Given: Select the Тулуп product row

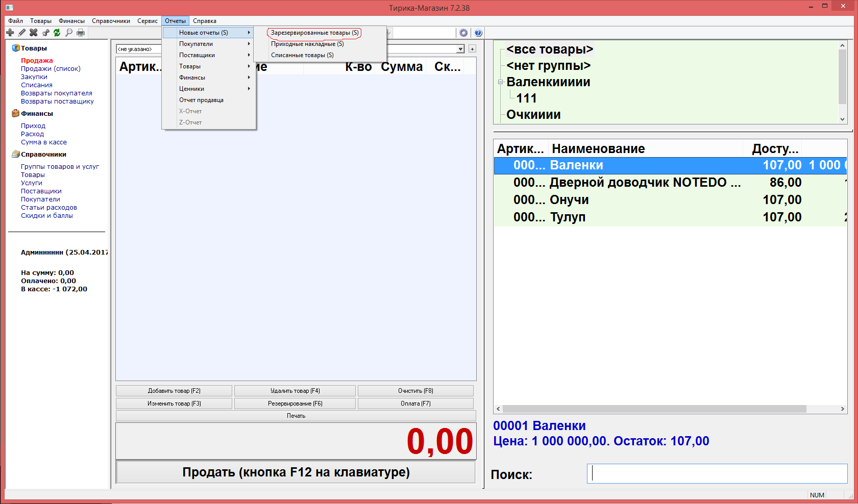Looking at the screenshot, I should coord(670,217).
